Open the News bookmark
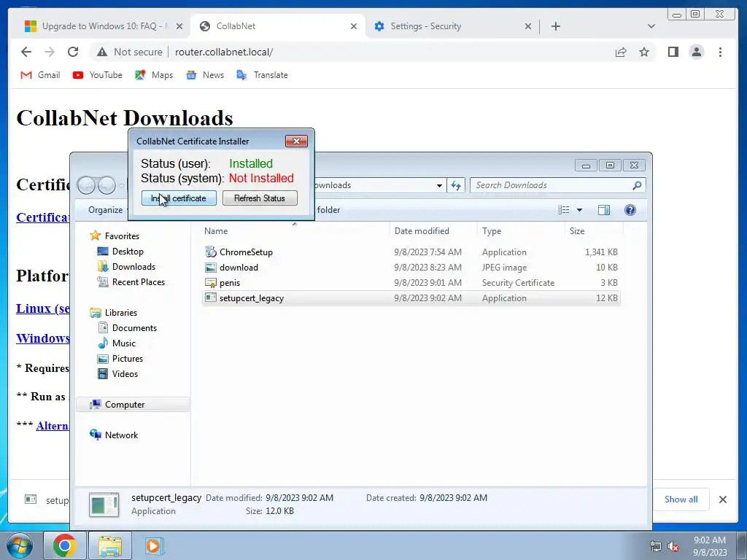 205,75
